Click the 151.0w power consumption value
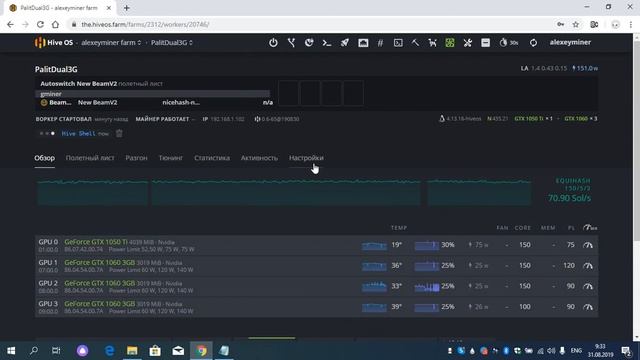Screen dimensions: 640x360 pyautogui.click(x=585, y=68)
